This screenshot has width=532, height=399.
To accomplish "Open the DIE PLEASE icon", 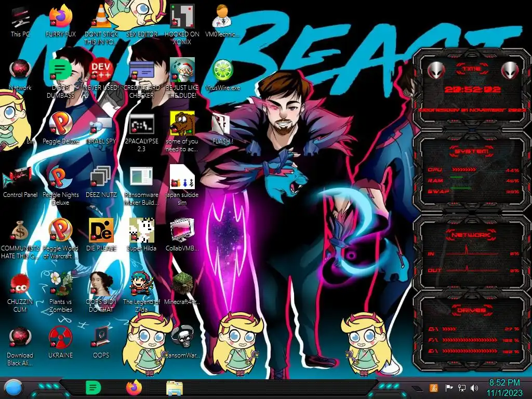I will [101, 235].
